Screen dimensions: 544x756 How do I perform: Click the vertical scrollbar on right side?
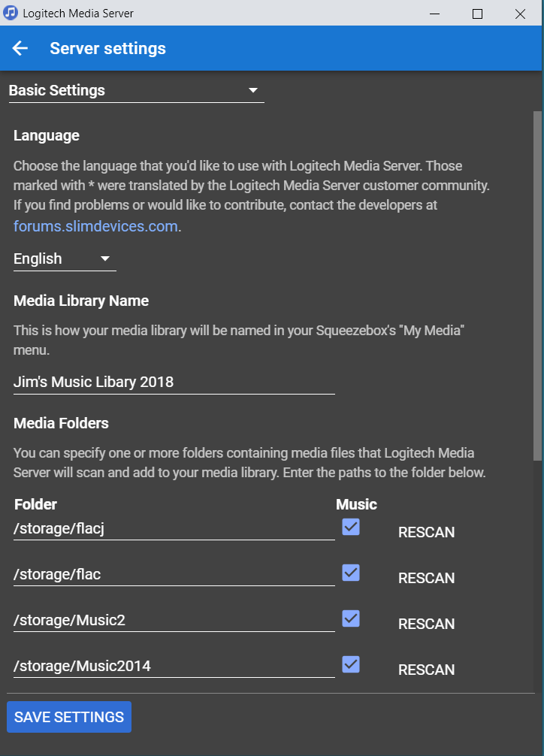coord(537,286)
